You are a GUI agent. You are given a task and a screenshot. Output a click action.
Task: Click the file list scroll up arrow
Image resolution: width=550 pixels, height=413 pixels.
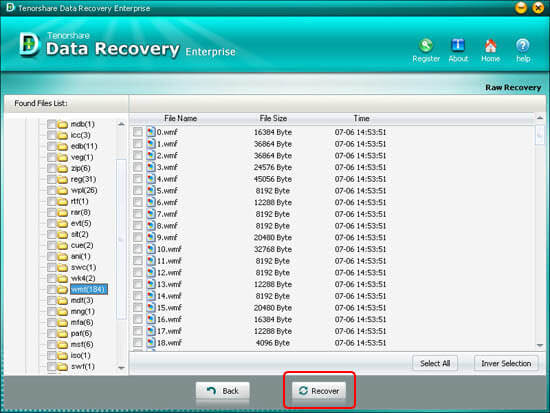coord(540,118)
